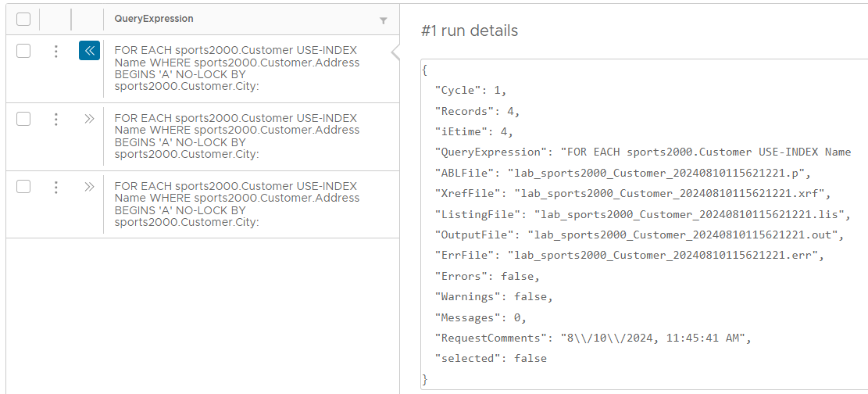Image resolution: width=868 pixels, height=394 pixels.
Task: Open the second row's three-dot actions menu
Action: [x=55, y=119]
